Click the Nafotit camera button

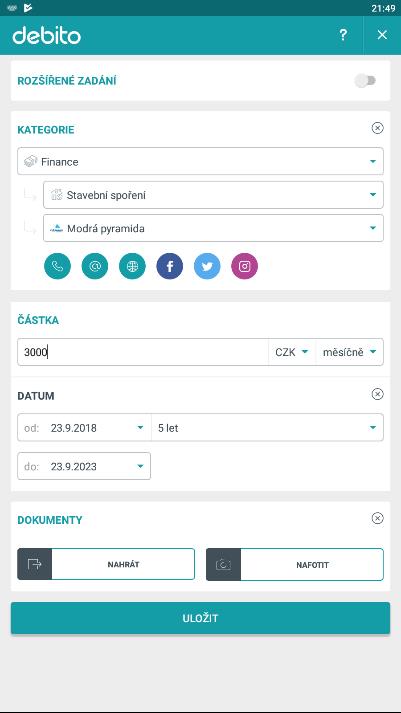295,564
